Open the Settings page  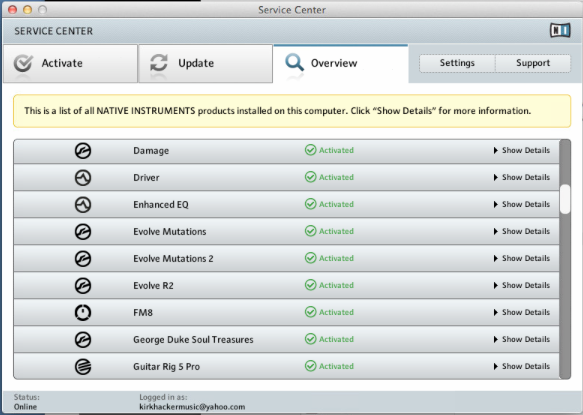(x=457, y=63)
